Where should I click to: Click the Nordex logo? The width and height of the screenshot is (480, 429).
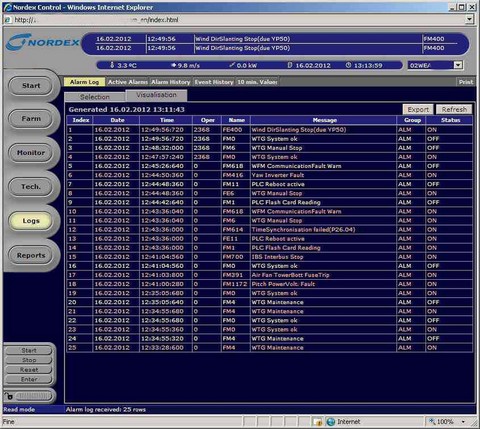[x=43, y=43]
